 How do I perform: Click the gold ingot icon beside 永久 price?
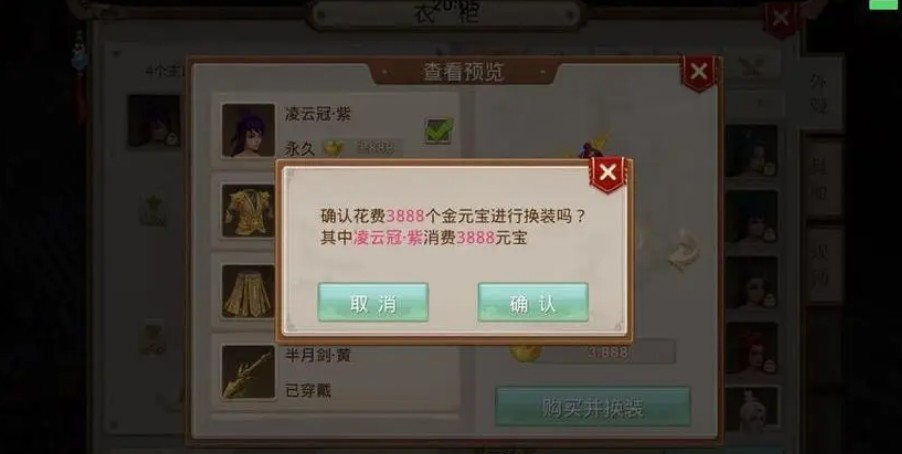pos(332,148)
